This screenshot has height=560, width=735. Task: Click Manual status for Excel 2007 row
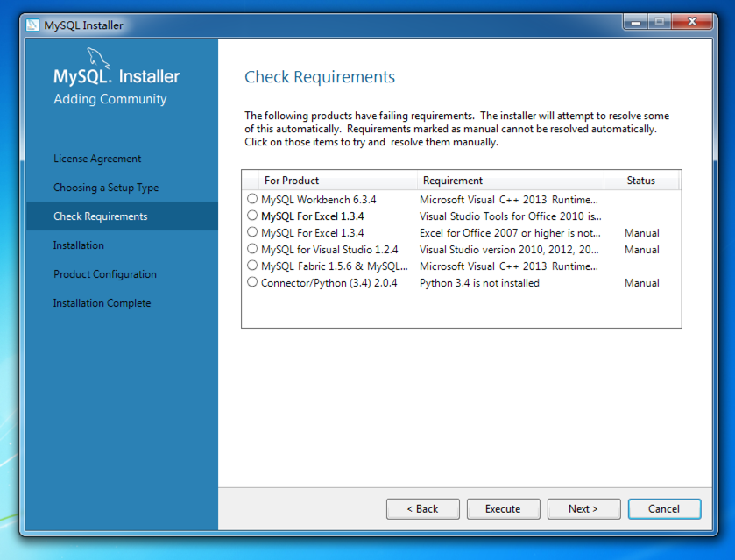[x=642, y=233]
